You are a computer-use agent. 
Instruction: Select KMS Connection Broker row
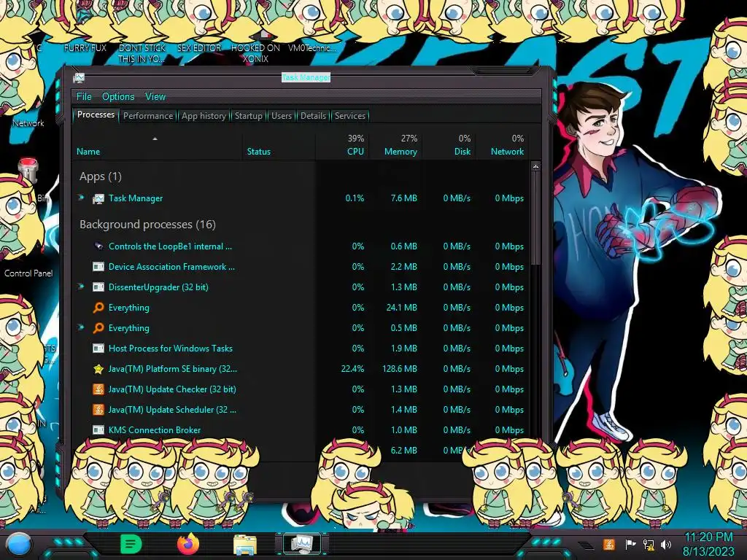[x=301, y=430]
